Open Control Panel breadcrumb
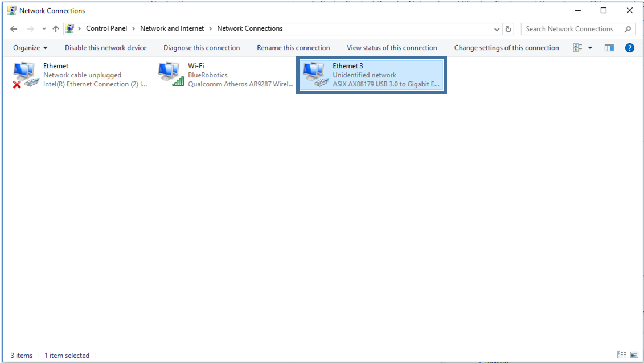Viewport: 644px width, 363px height. pos(106,28)
